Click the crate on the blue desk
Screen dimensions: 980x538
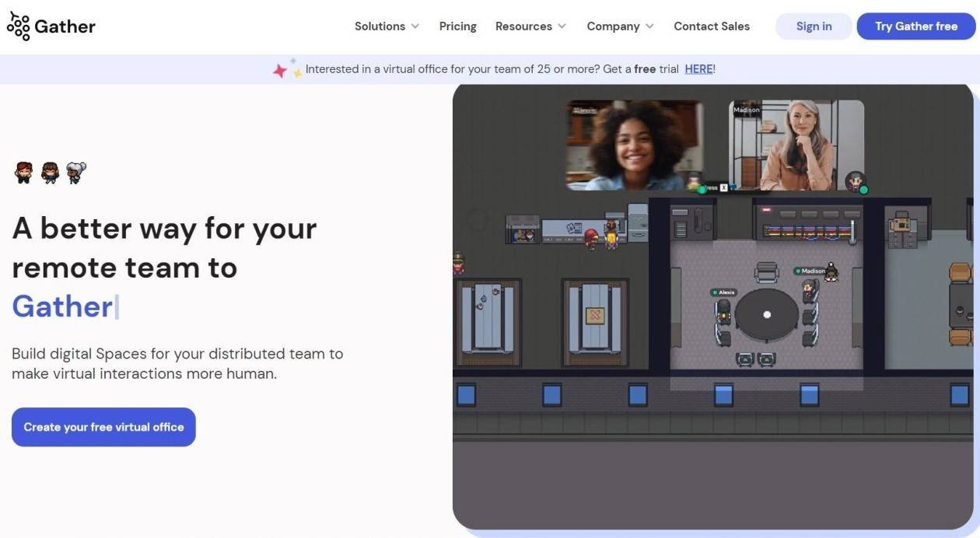click(595, 316)
